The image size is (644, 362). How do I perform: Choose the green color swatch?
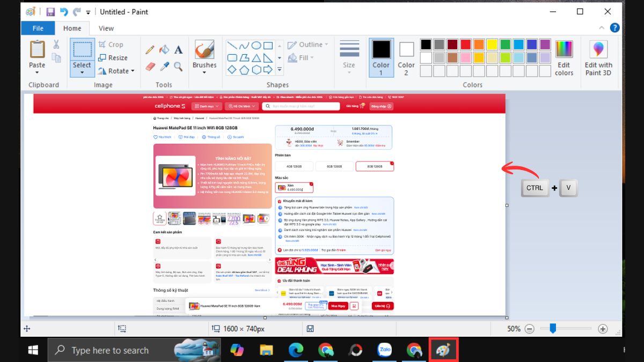tap(506, 45)
